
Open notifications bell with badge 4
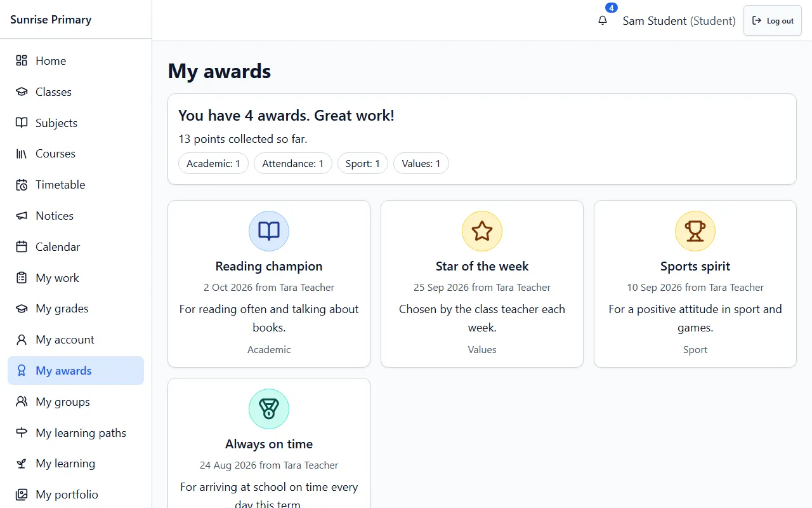tap(603, 20)
